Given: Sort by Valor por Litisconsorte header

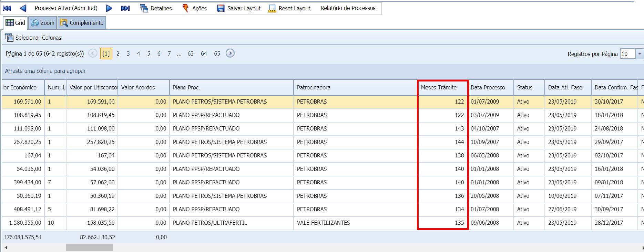Looking at the screenshot, I should click(92, 87).
